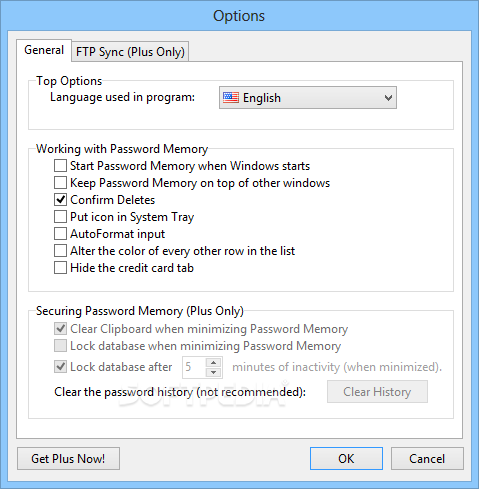The height and width of the screenshot is (489, 479).
Task: Check Keep Password Memory on top
Action: coord(60,183)
